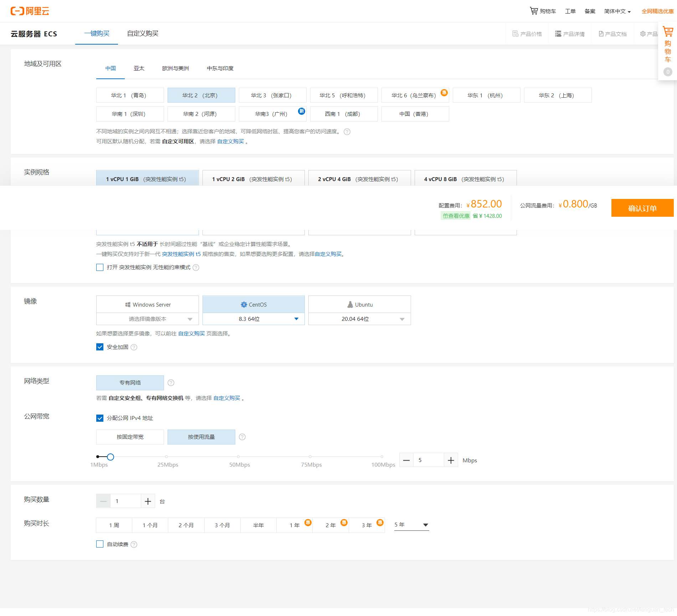Open 产品文档 documentation icon link

[612, 34]
